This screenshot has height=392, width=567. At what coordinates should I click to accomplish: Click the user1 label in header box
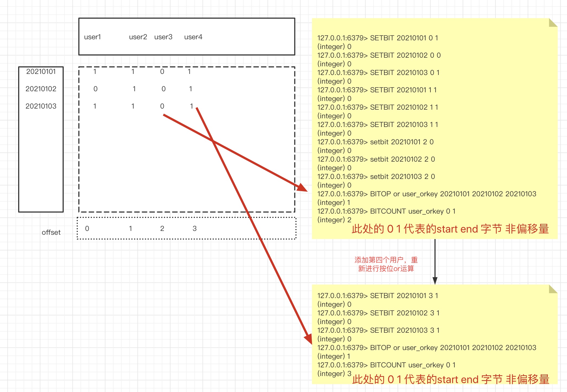(92, 37)
